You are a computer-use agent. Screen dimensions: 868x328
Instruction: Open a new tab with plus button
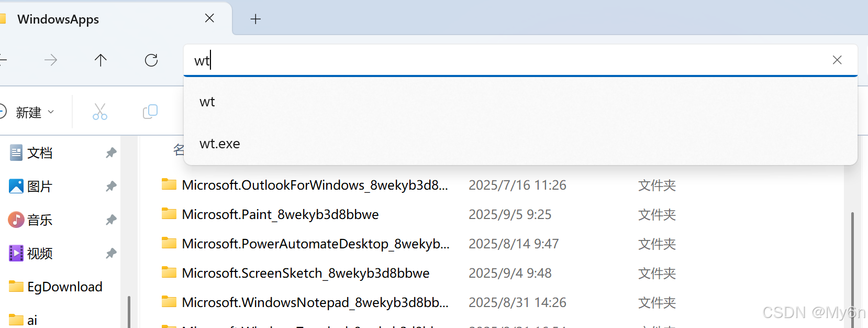255,19
